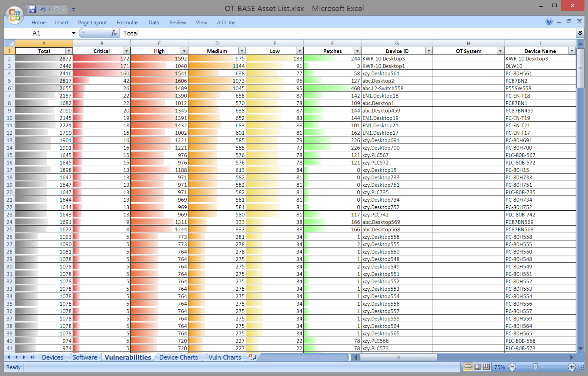Viewport: 588px width, 376px height.
Task: Expand the formula bar
Action: (x=580, y=33)
